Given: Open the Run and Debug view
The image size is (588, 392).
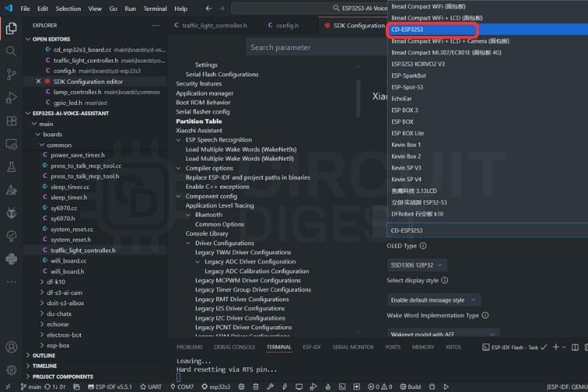Looking at the screenshot, I should 11,97.
